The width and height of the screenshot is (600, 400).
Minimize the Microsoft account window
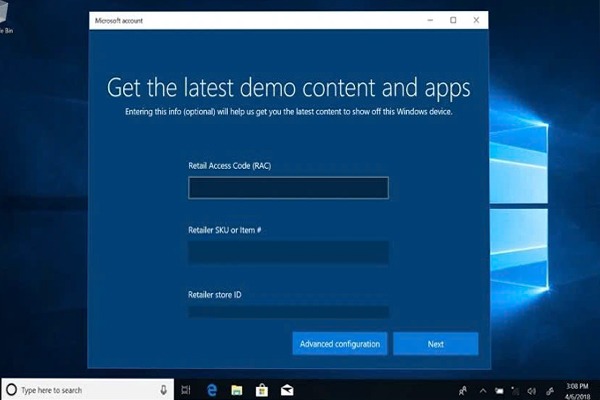click(430, 20)
